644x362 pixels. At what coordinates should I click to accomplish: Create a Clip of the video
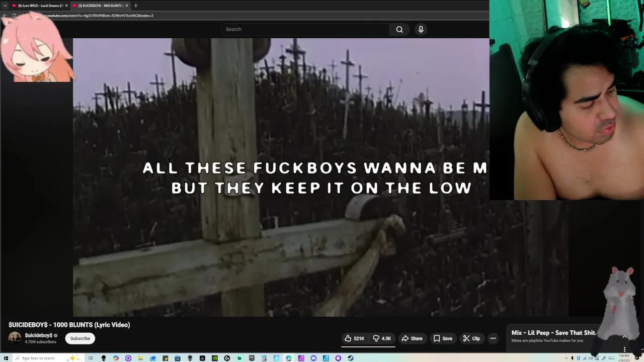(x=471, y=338)
